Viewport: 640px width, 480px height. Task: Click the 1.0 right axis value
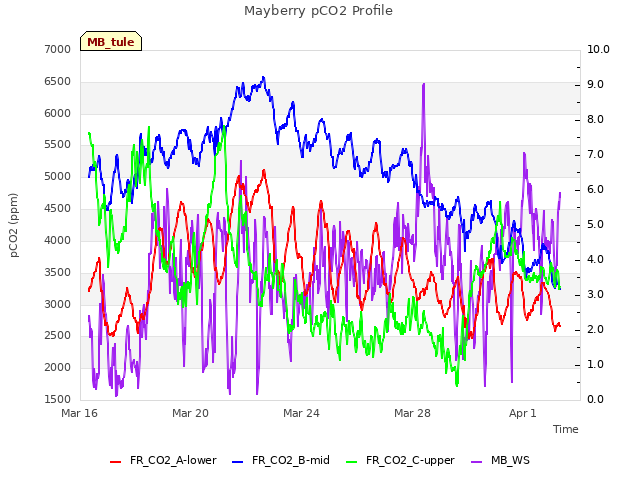click(596, 364)
